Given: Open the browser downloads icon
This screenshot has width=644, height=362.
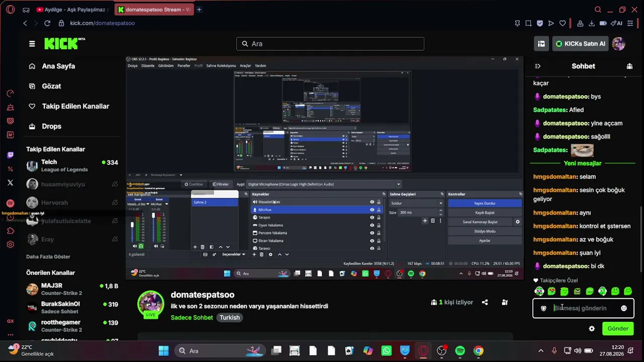Looking at the screenshot, I should coord(591,23).
